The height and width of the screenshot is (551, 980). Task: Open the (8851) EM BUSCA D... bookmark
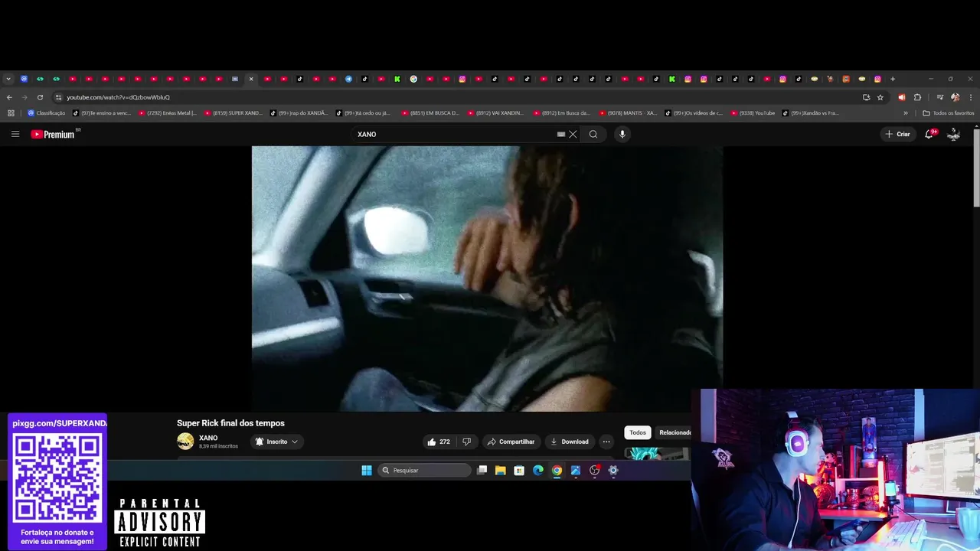coord(431,113)
